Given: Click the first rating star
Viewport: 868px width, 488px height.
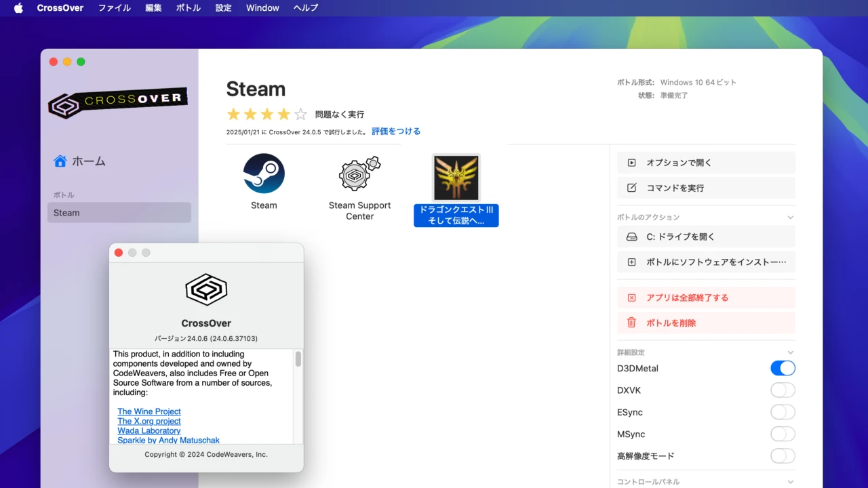Looking at the screenshot, I should [233, 114].
